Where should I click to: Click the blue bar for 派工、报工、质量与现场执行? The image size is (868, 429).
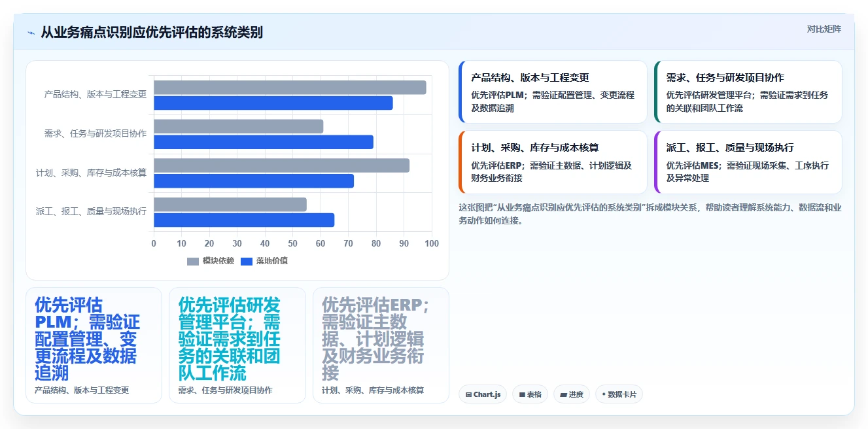[244, 220]
